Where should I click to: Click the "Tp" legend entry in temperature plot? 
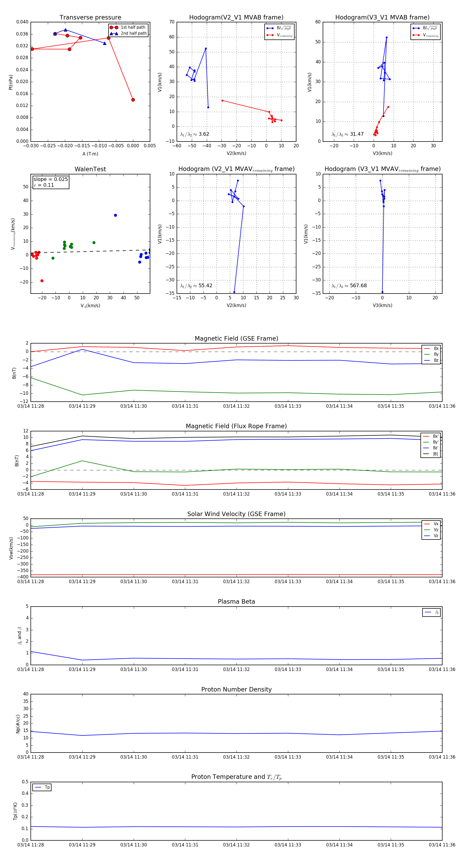42,788
